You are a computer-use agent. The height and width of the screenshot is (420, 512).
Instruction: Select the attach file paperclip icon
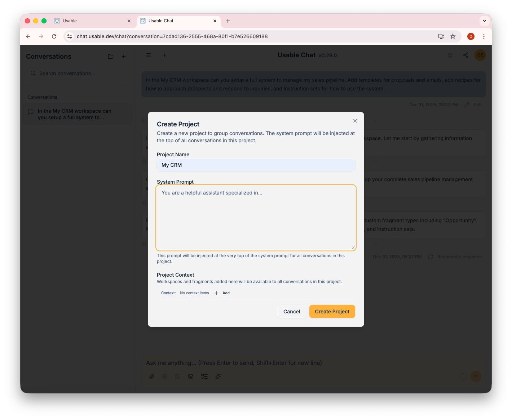pos(152,376)
